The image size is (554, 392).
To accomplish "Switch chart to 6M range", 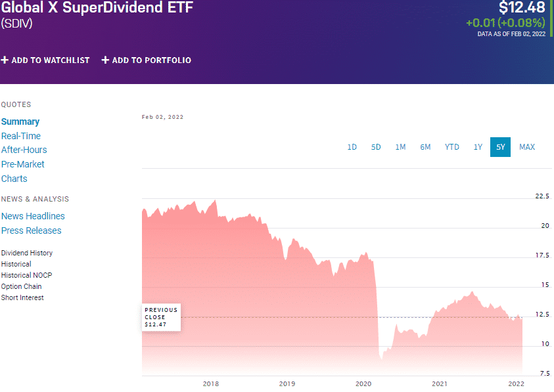I will pos(425,147).
